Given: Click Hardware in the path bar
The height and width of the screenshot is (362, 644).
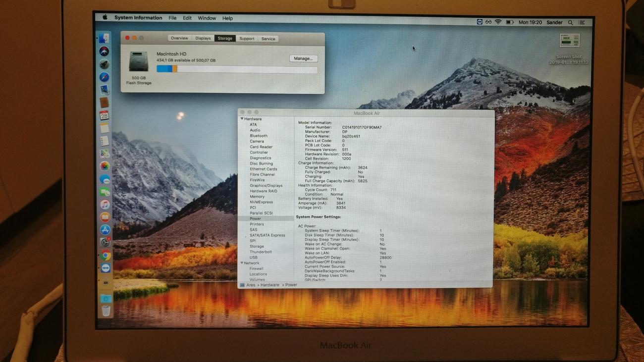Looking at the screenshot, I should tap(270, 285).
